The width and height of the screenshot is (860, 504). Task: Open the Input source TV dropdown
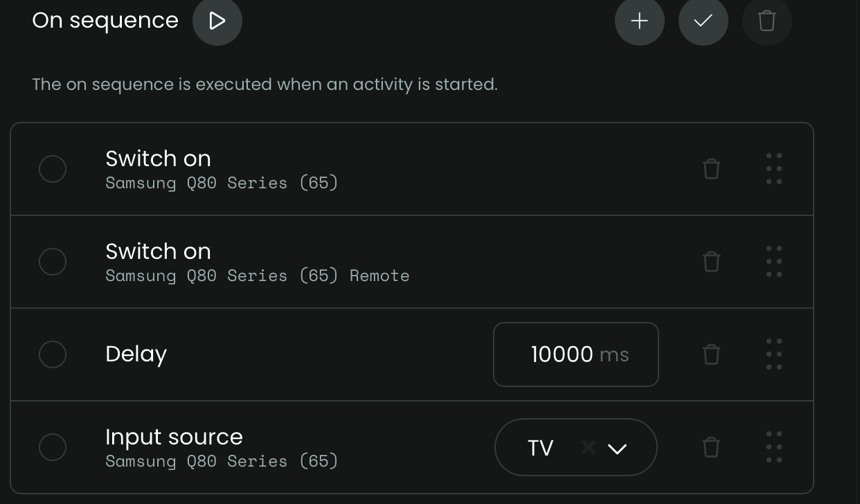pyautogui.click(x=617, y=449)
